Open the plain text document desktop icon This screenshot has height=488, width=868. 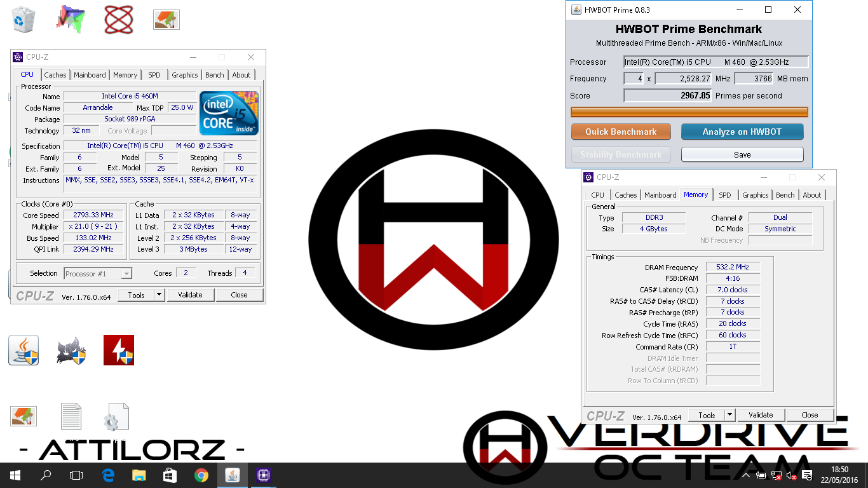pos(71,416)
